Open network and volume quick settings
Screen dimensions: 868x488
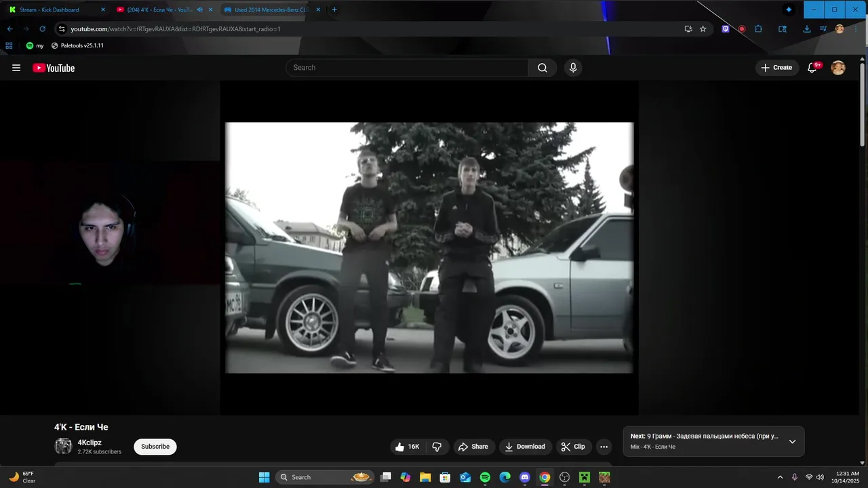tap(814, 477)
